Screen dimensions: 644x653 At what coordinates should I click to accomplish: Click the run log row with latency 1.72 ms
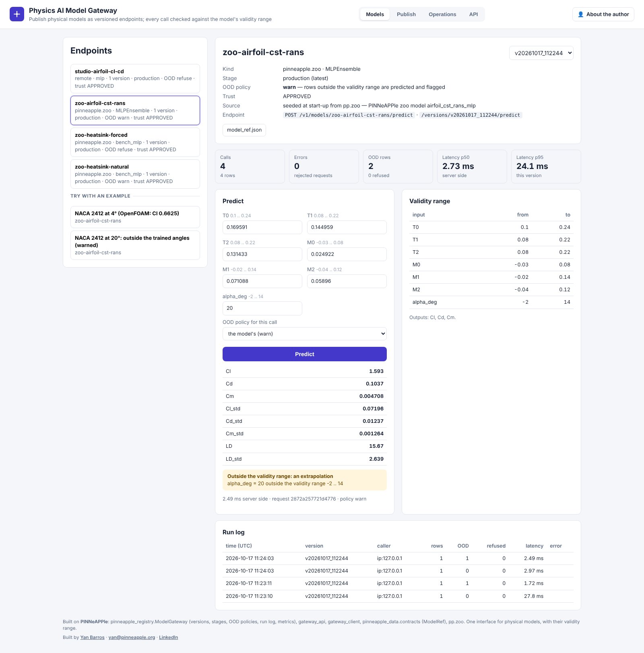coord(398,583)
